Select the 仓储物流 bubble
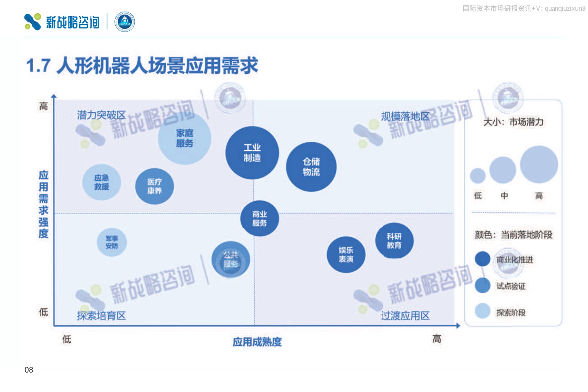Viewport: 588px width, 392px height. point(311,167)
